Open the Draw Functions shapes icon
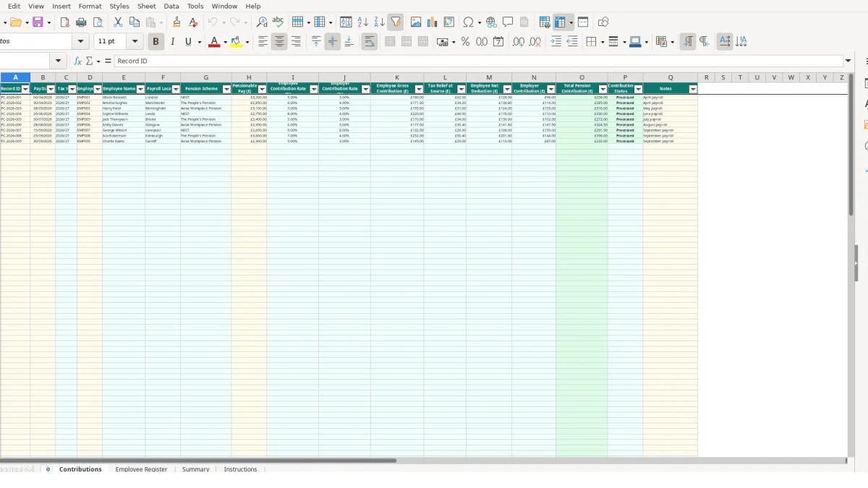The image size is (868, 488). 603,22
